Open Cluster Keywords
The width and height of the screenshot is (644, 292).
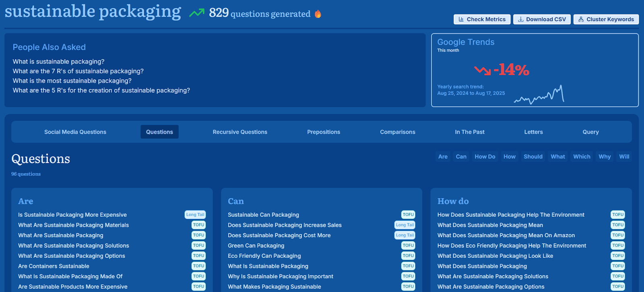(x=606, y=19)
